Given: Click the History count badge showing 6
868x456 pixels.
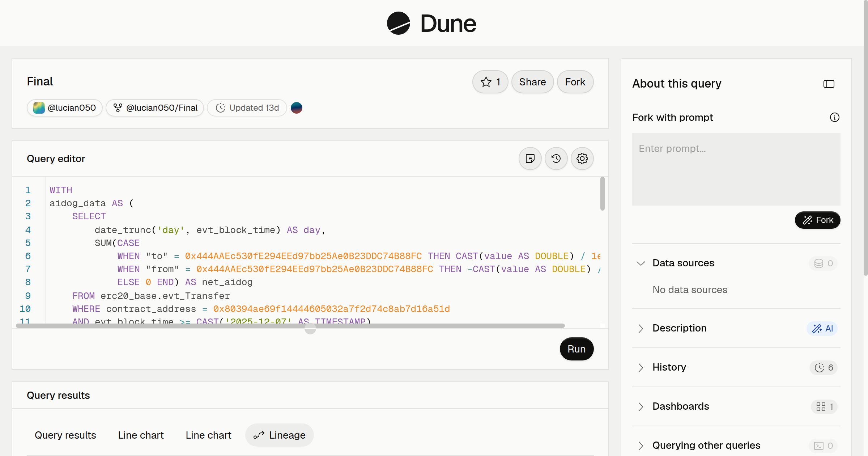Looking at the screenshot, I should (x=824, y=367).
